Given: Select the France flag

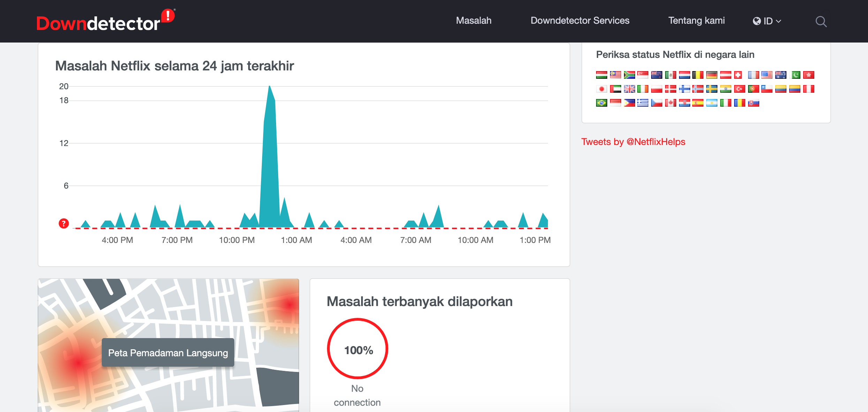Looking at the screenshot, I should pos(754,75).
